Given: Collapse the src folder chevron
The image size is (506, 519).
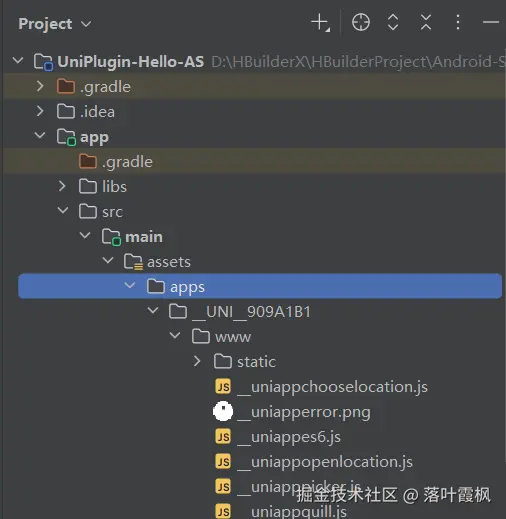Looking at the screenshot, I should click(x=63, y=210).
